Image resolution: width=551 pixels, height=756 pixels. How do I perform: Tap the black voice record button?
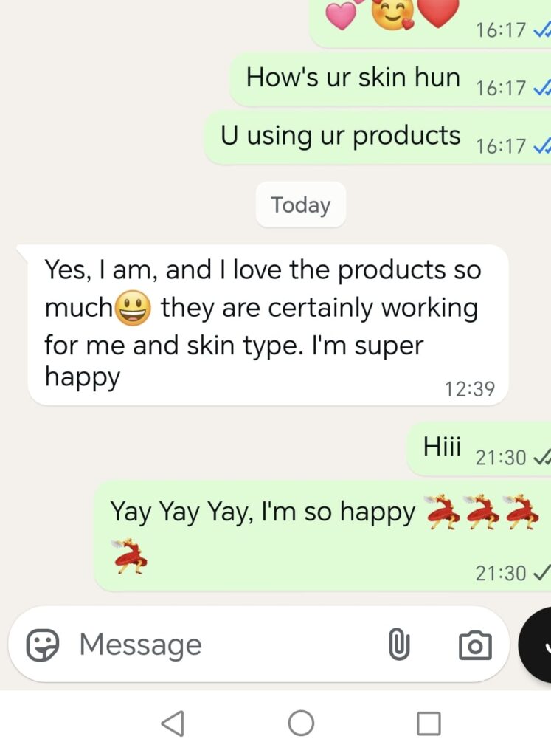click(x=535, y=646)
